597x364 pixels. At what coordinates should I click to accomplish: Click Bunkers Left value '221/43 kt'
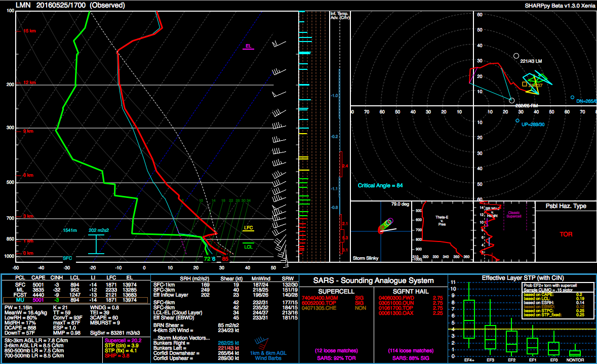tap(228, 348)
